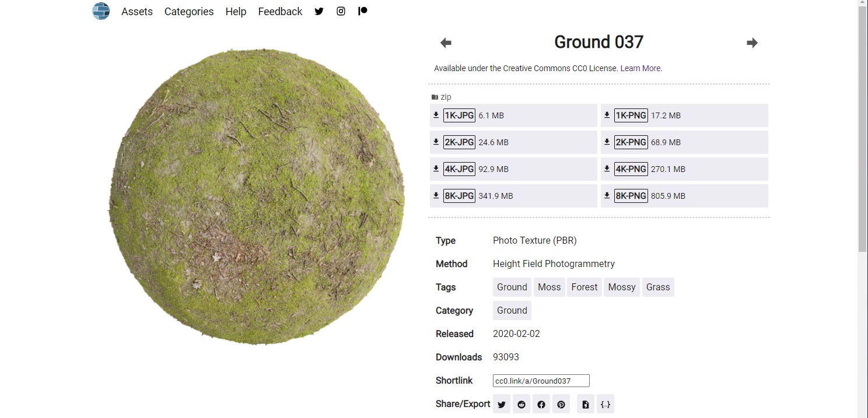Click the moss ground sphere preview image

tap(257, 196)
